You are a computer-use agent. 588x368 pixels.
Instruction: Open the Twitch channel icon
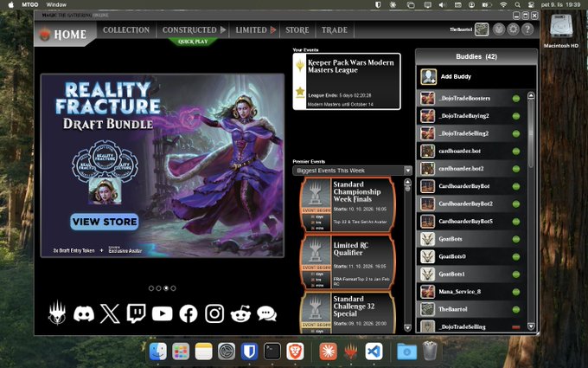coord(136,313)
